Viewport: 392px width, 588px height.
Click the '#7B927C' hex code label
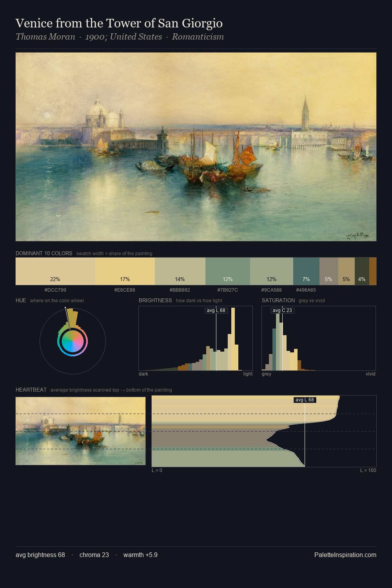tap(227, 290)
